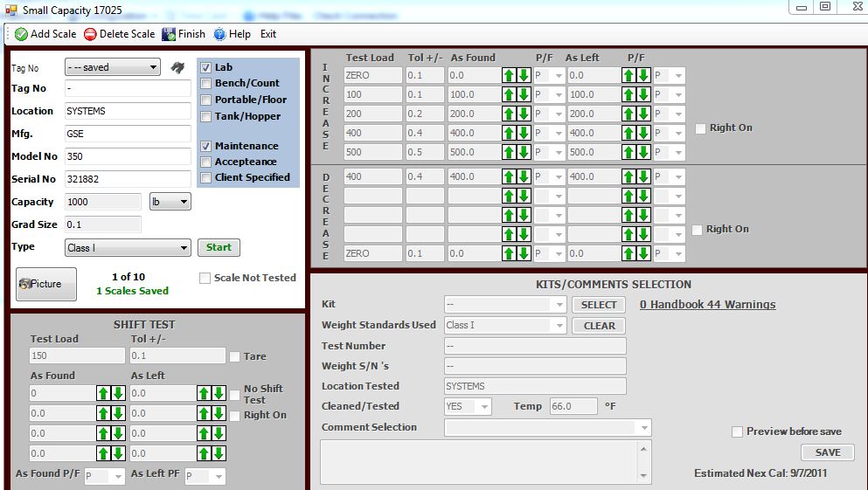Uncheck the Lab checkbox
This screenshot has width=868, height=490.
206,67
